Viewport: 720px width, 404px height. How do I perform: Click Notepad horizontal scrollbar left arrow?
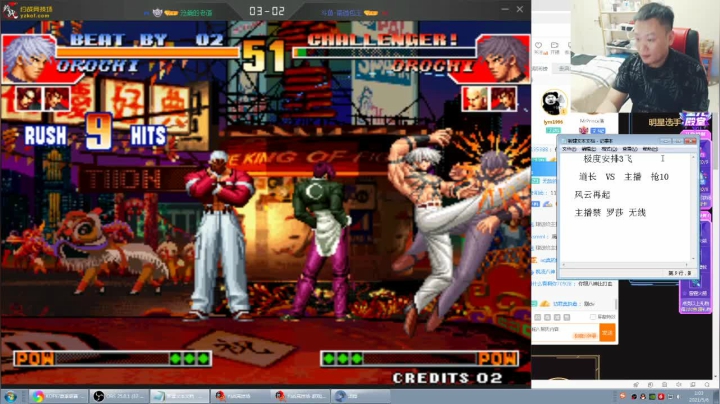point(563,265)
